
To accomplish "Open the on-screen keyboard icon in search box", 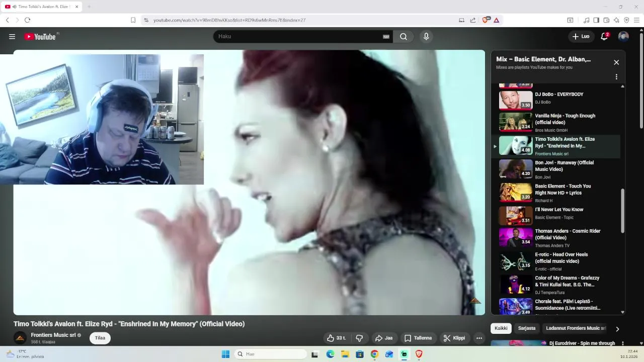I will click(386, 36).
